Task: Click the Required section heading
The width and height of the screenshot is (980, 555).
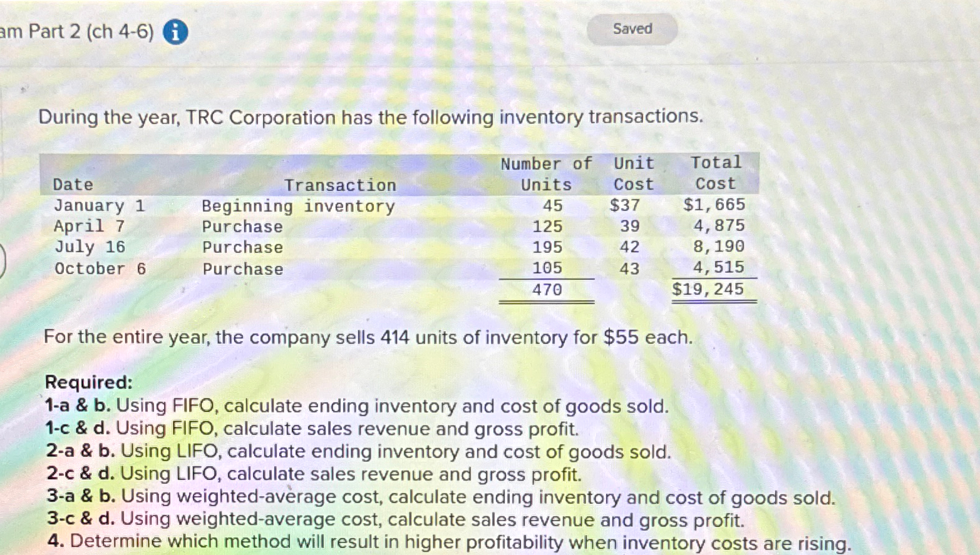Action: point(88,382)
